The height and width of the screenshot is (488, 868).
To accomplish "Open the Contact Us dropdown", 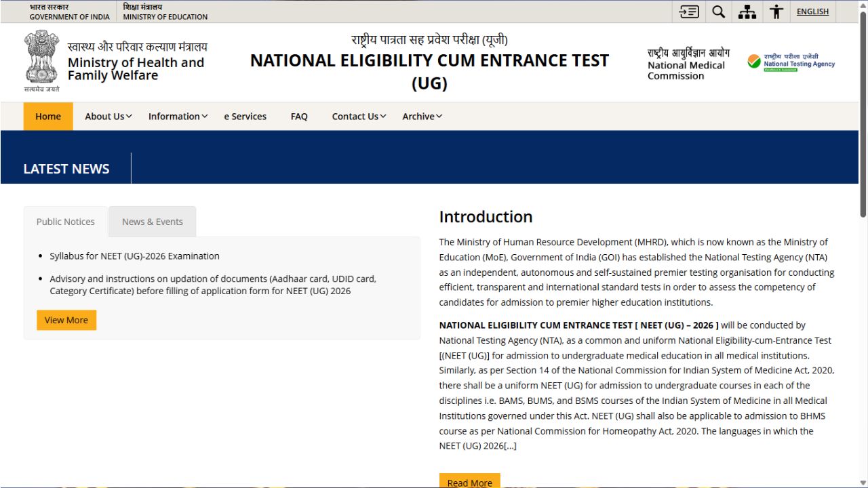I will pos(359,117).
